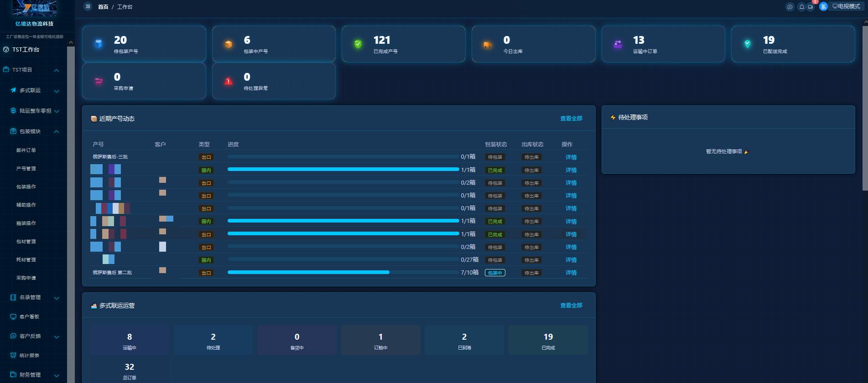Open 详情 for 俄罗斯售后 第二批 row

point(571,273)
